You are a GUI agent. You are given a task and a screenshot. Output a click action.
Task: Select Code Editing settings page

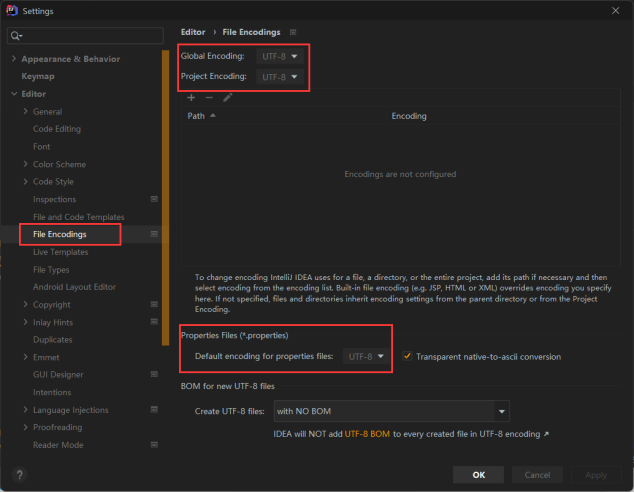(x=57, y=129)
